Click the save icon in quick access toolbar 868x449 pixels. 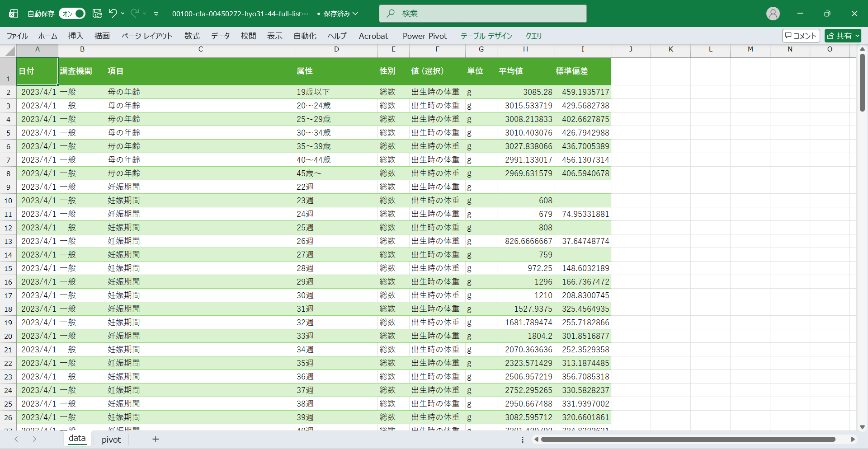coord(97,14)
